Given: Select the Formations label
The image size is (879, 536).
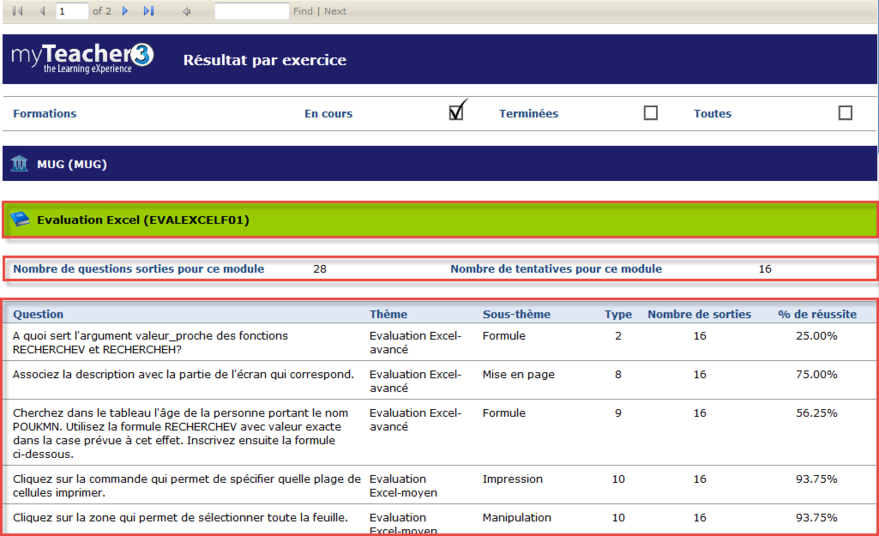Looking at the screenshot, I should coord(45,113).
